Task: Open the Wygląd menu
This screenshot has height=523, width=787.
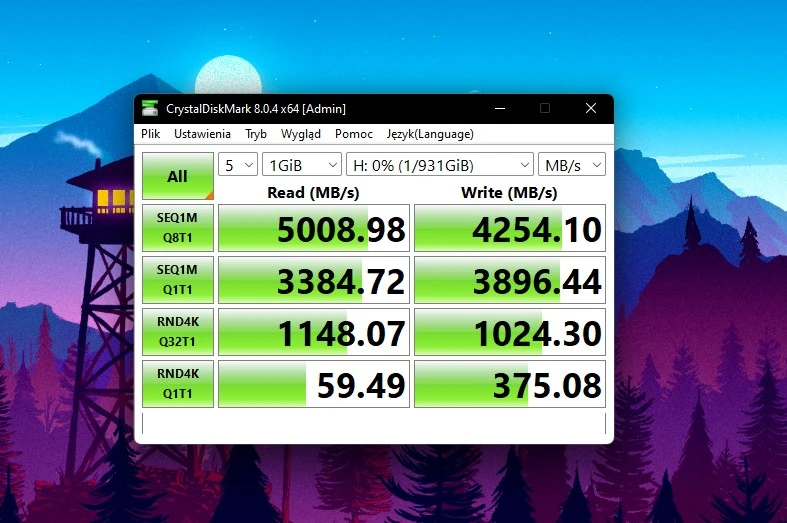Action: (x=301, y=134)
